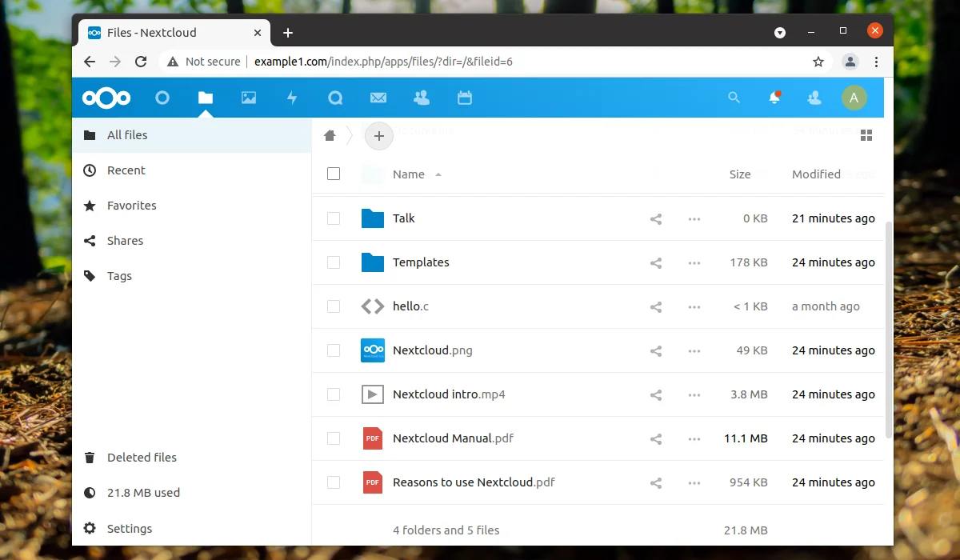
Task: Open hello.c file name
Action: click(x=410, y=306)
